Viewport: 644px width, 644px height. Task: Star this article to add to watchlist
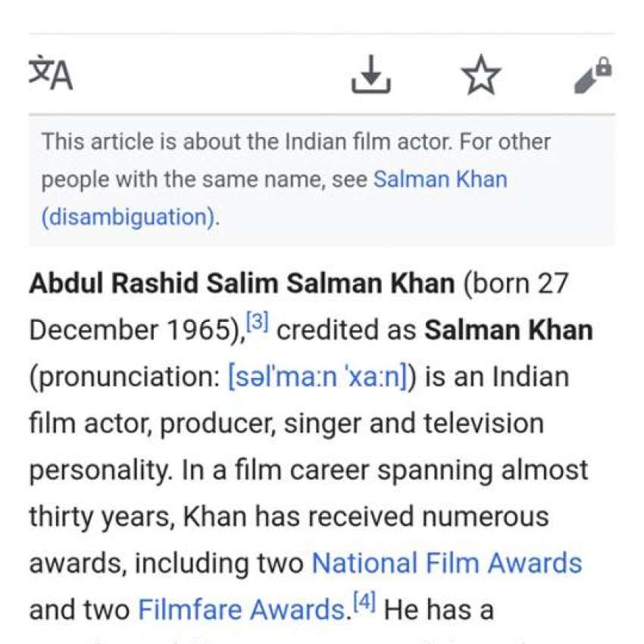click(481, 74)
